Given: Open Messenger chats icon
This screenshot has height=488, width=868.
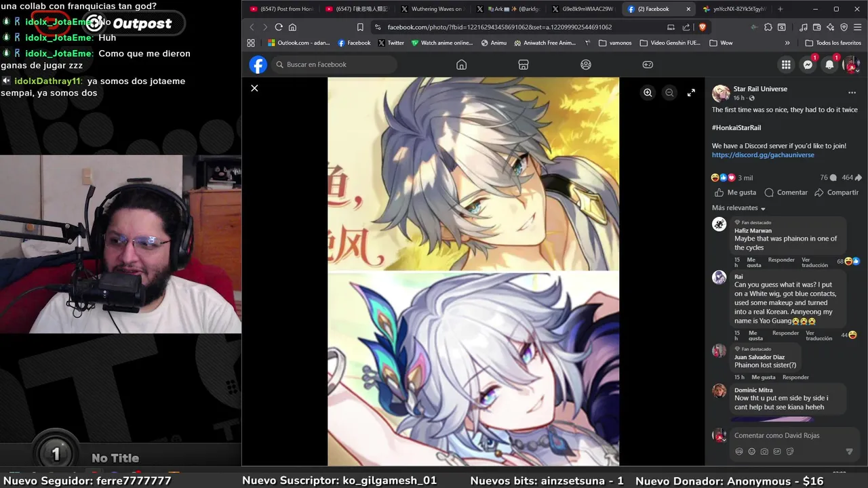Looking at the screenshot, I should (808, 64).
